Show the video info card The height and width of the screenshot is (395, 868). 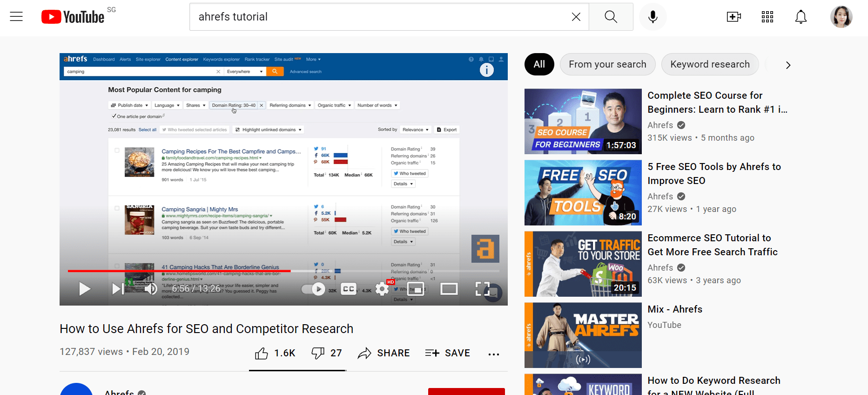click(x=486, y=70)
